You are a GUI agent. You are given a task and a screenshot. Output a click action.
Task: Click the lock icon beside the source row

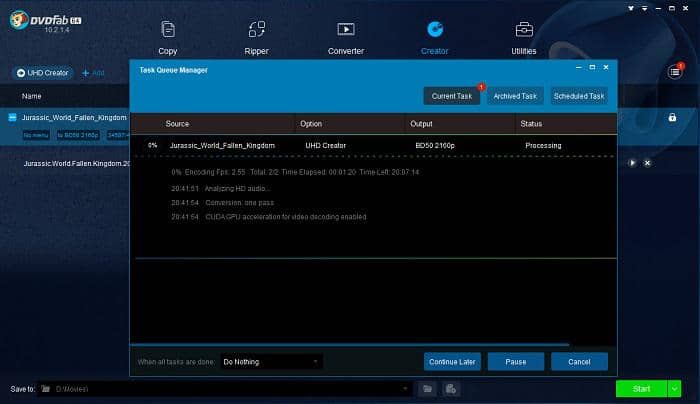672,117
